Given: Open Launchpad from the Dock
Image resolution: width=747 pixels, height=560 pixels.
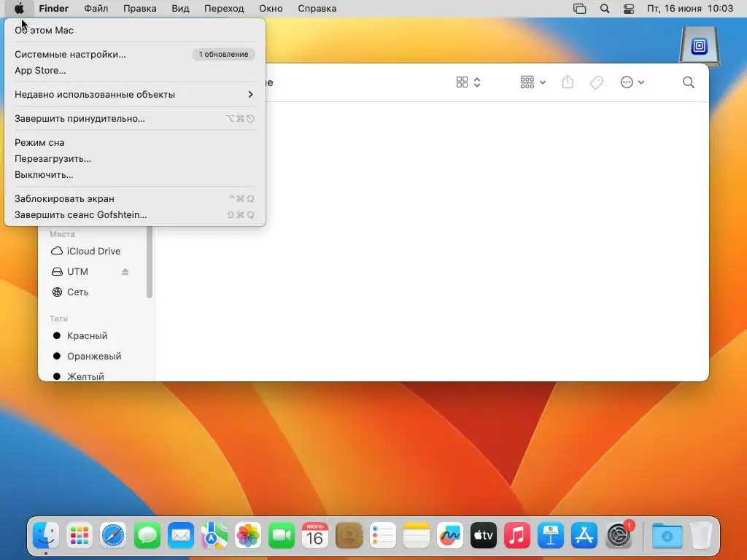Looking at the screenshot, I should (x=80, y=536).
